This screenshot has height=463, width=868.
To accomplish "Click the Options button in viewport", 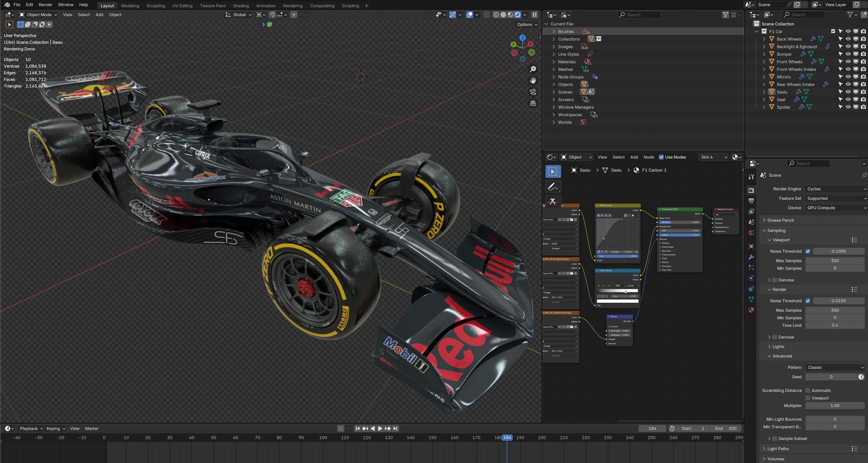I will [x=526, y=25].
